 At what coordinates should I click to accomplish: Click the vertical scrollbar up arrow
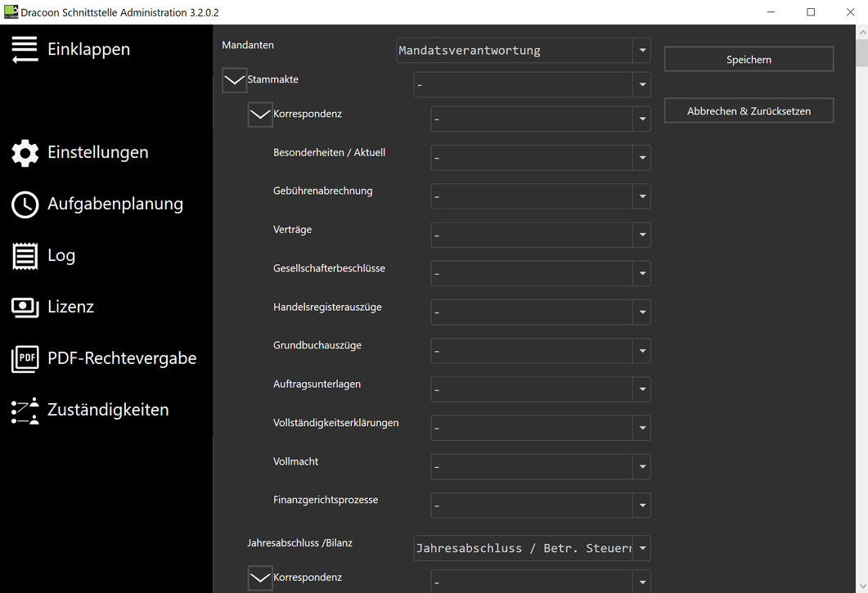tap(861, 32)
